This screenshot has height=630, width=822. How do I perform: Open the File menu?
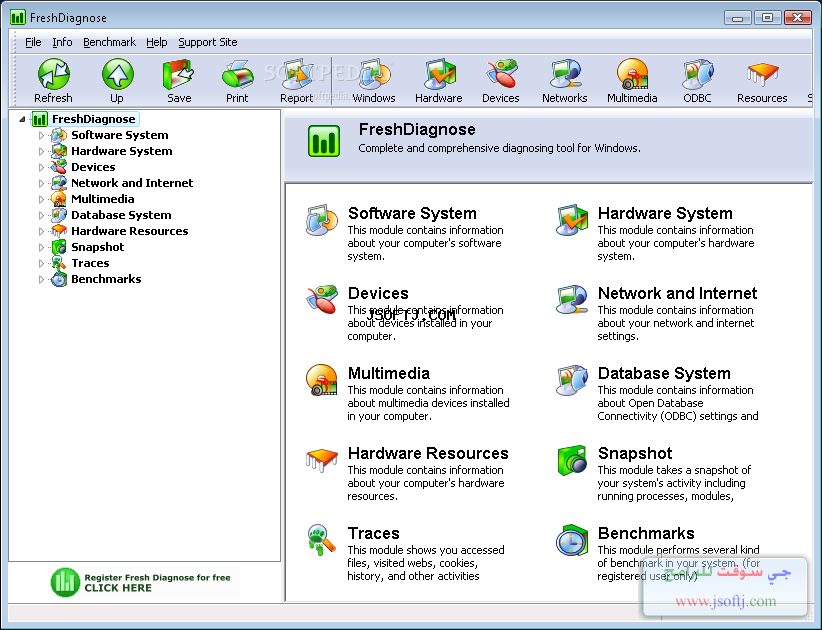33,42
